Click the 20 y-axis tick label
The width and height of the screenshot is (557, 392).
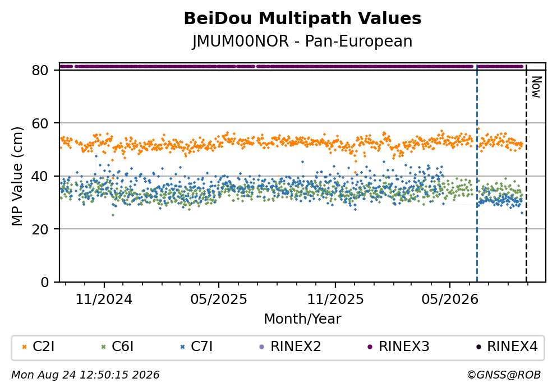coord(40,229)
